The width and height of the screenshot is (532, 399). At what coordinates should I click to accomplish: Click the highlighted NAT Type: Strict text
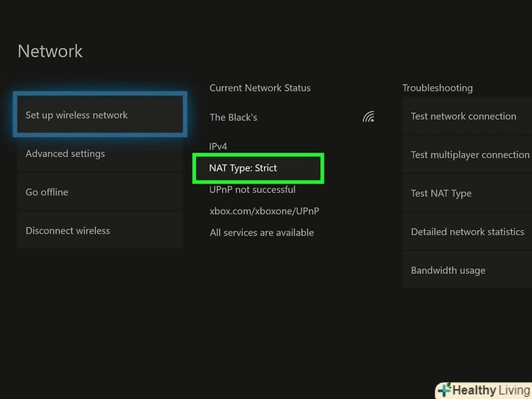(243, 168)
